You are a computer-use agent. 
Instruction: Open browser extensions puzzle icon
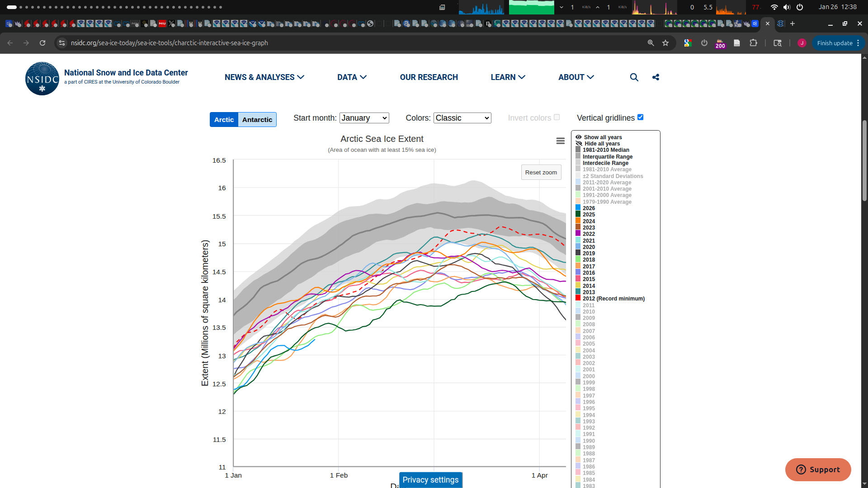(x=753, y=43)
